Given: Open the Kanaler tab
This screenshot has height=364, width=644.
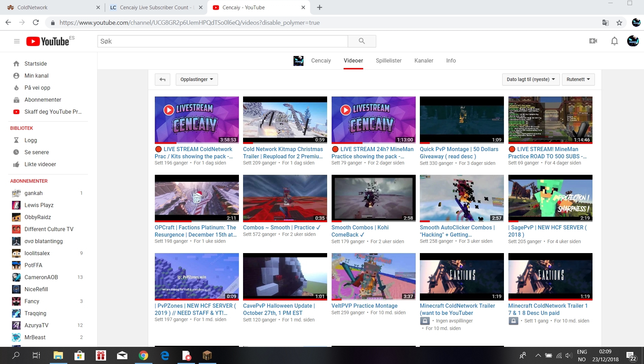Looking at the screenshot, I should [424, 61].
